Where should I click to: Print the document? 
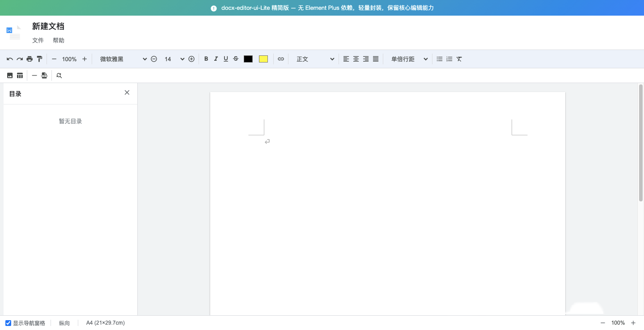30,59
